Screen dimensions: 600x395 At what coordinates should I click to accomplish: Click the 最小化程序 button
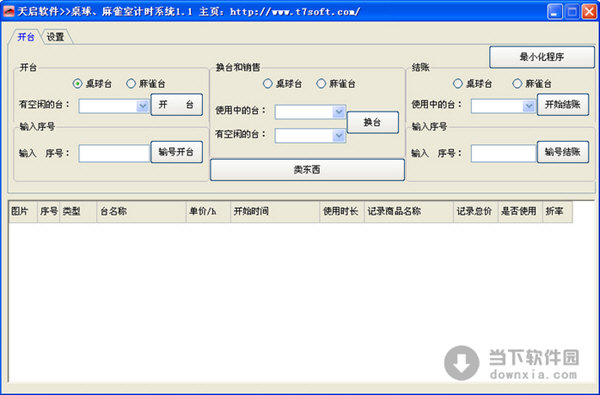[541, 57]
